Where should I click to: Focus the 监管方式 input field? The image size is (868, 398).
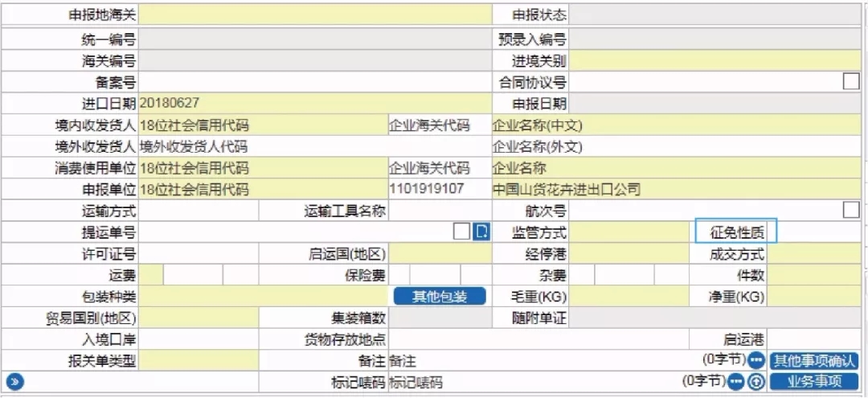pyautogui.click(x=629, y=232)
